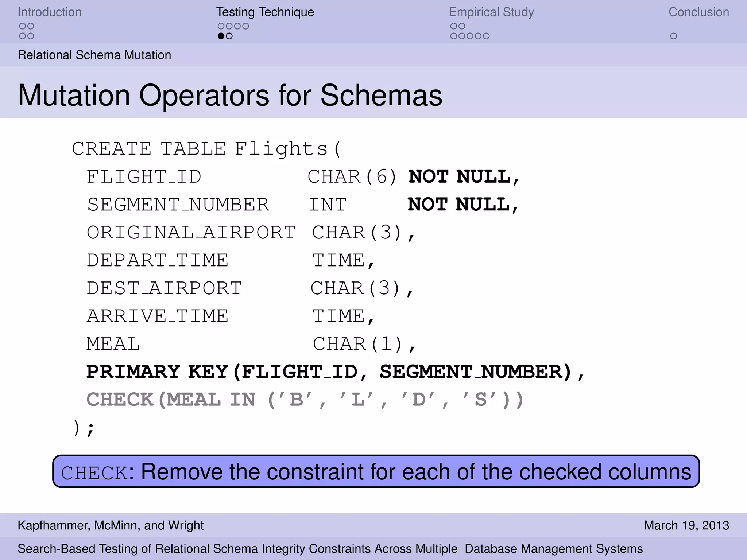Screen dimensions: 747x560
Task: Click the authors Kapfhammer, McMinn, and Wright
Action: (111, 525)
